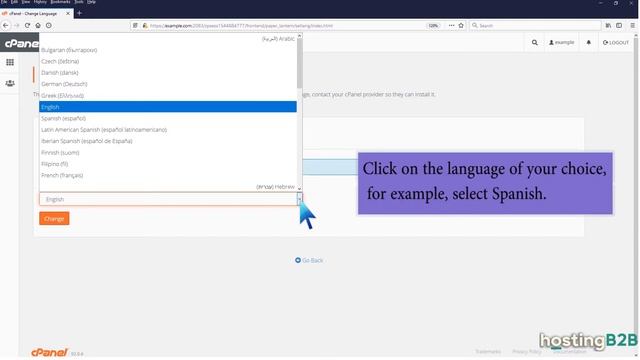Image resolution: width=640 pixels, height=360 pixels.
Task: Close the cPanel Change Language tab
Action: pyautogui.click(x=68, y=13)
